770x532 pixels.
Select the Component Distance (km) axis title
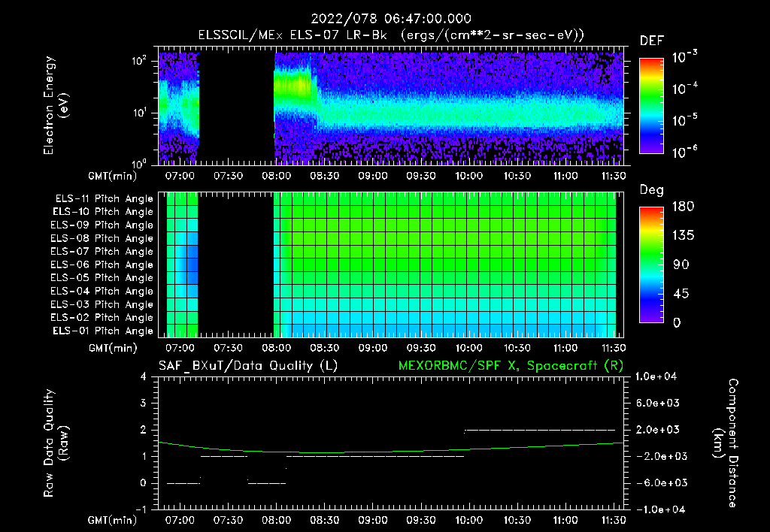pyautogui.click(x=726, y=443)
